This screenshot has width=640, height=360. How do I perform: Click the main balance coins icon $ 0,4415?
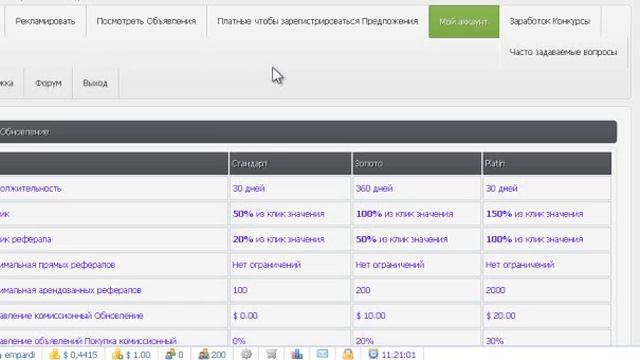pyautogui.click(x=54, y=354)
